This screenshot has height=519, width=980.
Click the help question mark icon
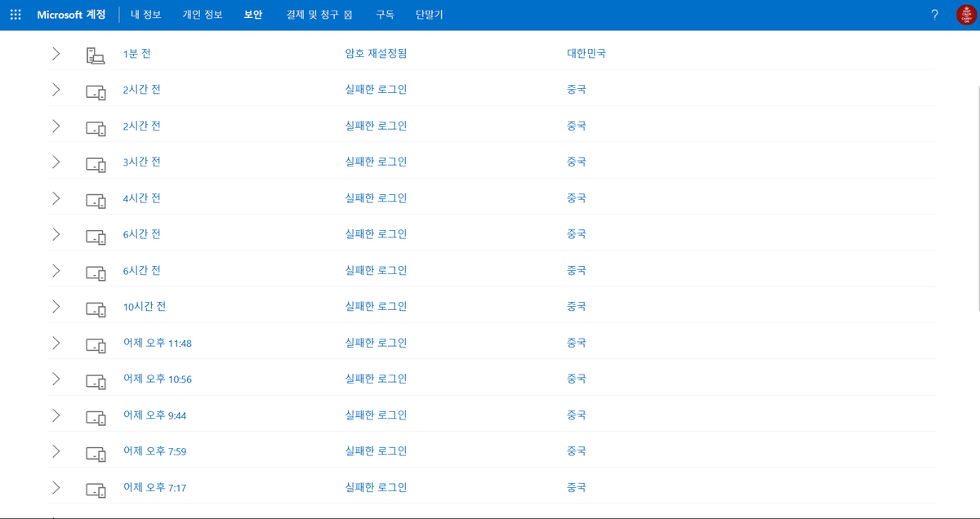click(935, 15)
